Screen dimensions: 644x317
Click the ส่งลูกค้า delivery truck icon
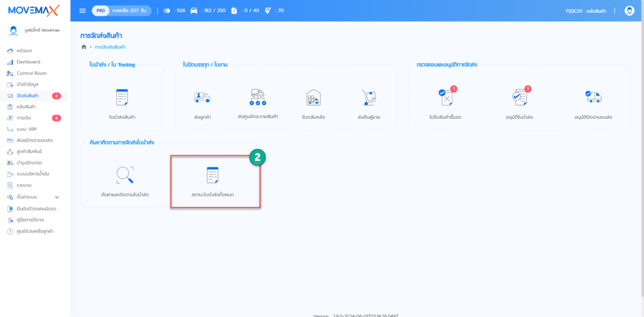click(x=202, y=97)
